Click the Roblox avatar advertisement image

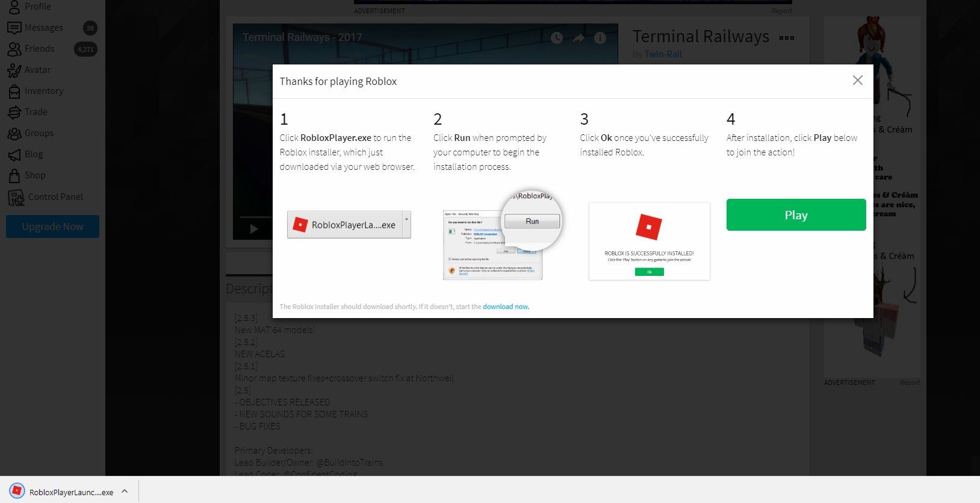pyautogui.click(x=872, y=196)
